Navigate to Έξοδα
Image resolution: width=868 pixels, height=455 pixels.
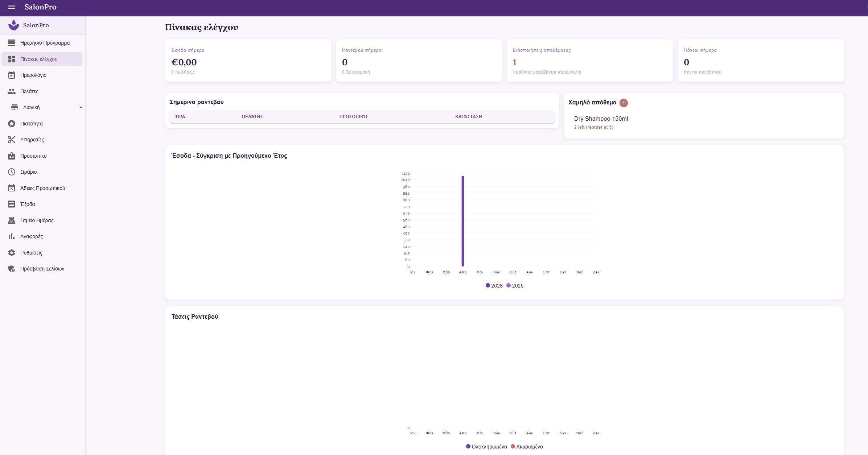coord(42,204)
